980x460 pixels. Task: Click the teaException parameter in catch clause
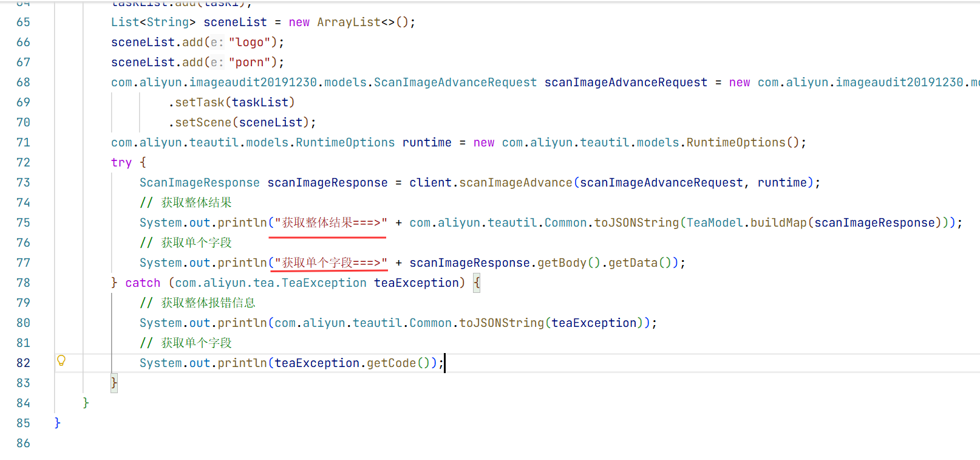[x=416, y=283]
